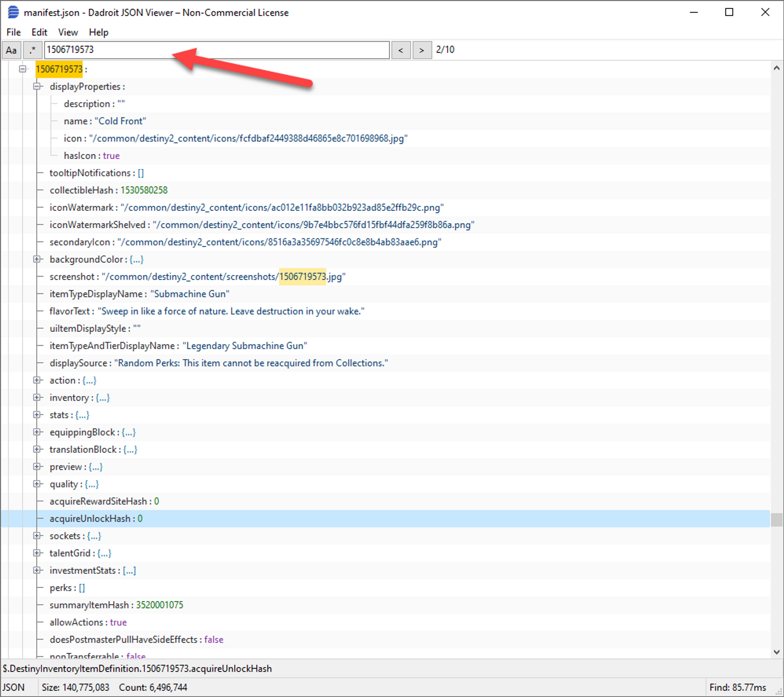The image size is (784, 697).
Task: Select the highlighted acquireUnlockHash row
Action: pyautogui.click(x=386, y=518)
